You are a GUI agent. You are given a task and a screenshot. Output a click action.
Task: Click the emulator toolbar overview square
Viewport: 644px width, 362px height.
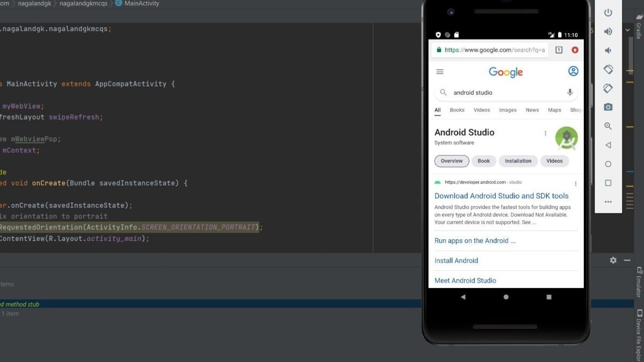coord(608,183)
